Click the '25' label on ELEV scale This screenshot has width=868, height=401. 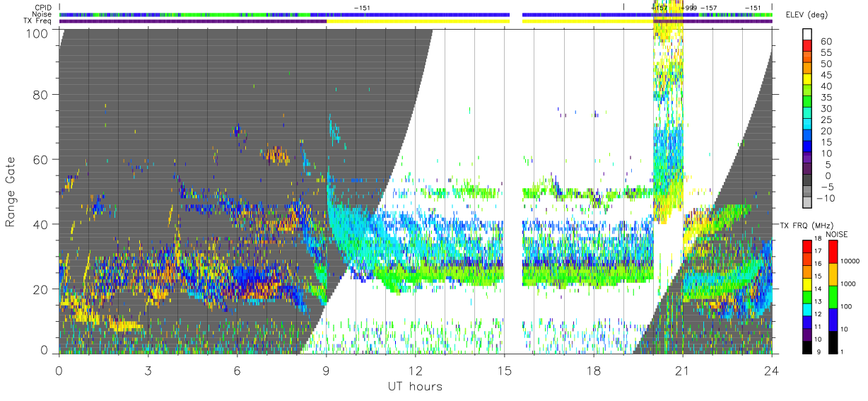825,120
